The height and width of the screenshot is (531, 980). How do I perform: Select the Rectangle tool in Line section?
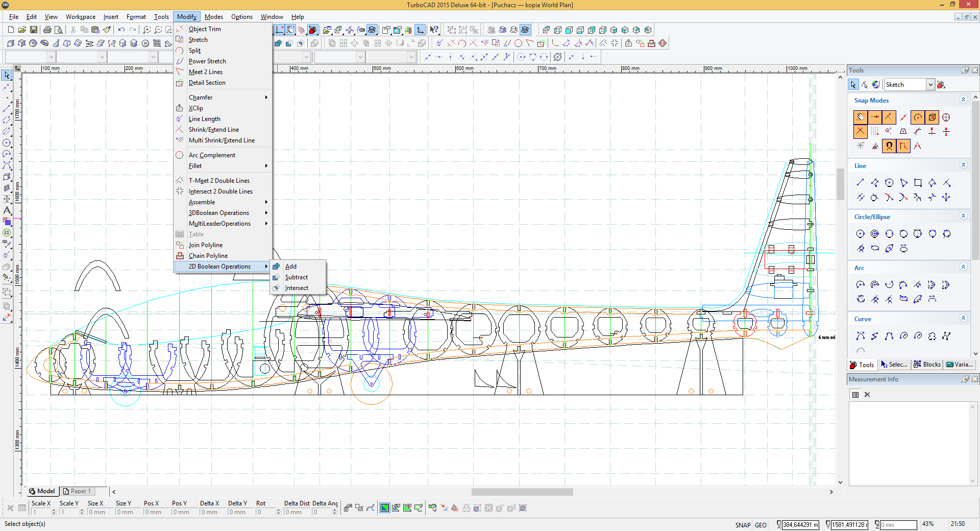point(918,183)
